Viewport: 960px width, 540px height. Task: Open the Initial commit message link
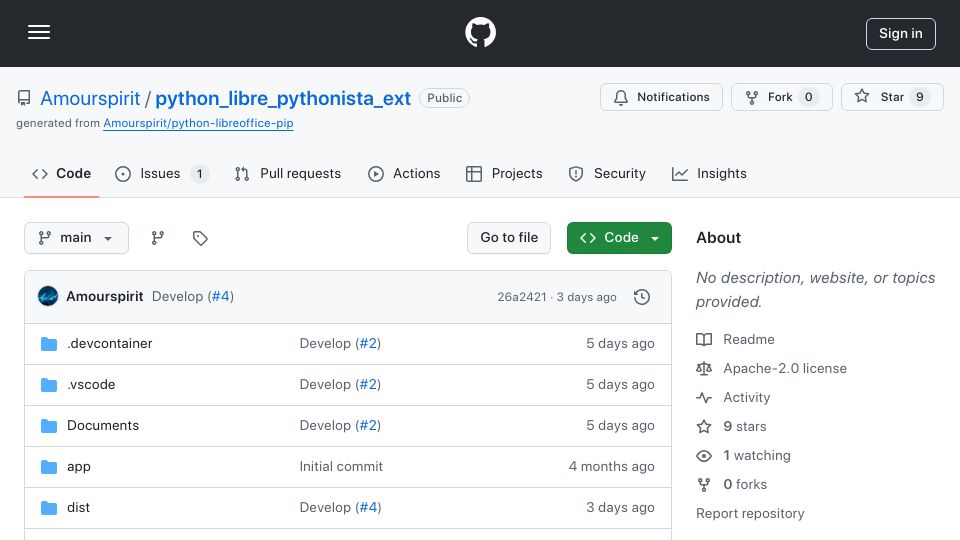[341, 467]
